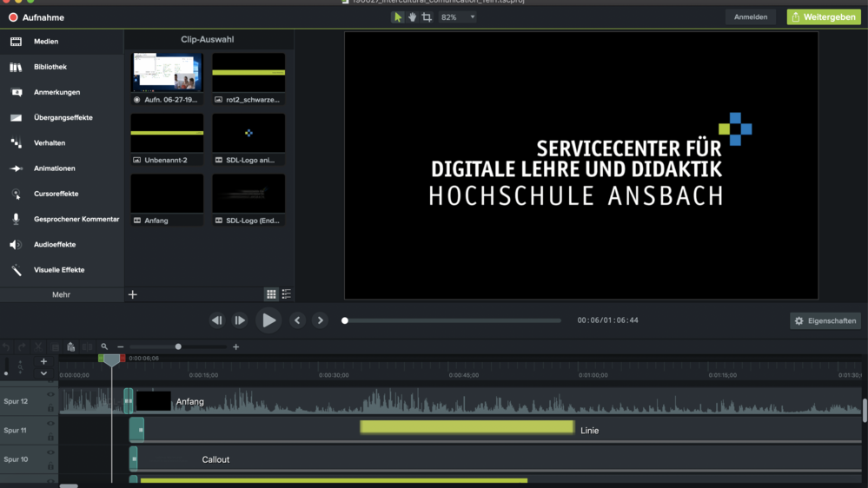Click the playback position scrubber handle

point(345,320)
